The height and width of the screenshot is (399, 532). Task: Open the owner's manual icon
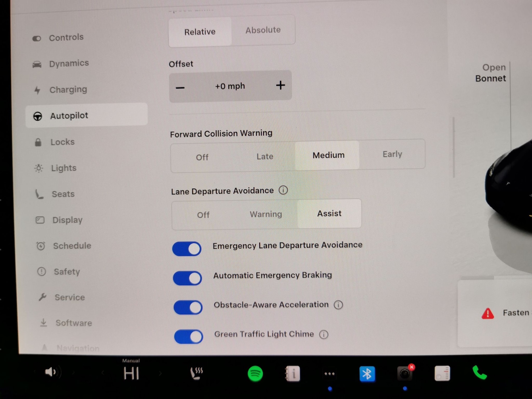pos(293,374)
